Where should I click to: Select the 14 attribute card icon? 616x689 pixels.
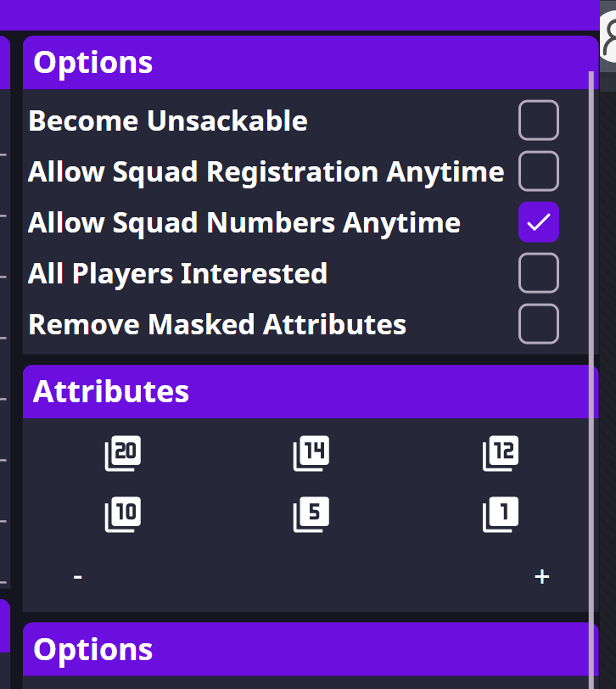pos(311,453)
